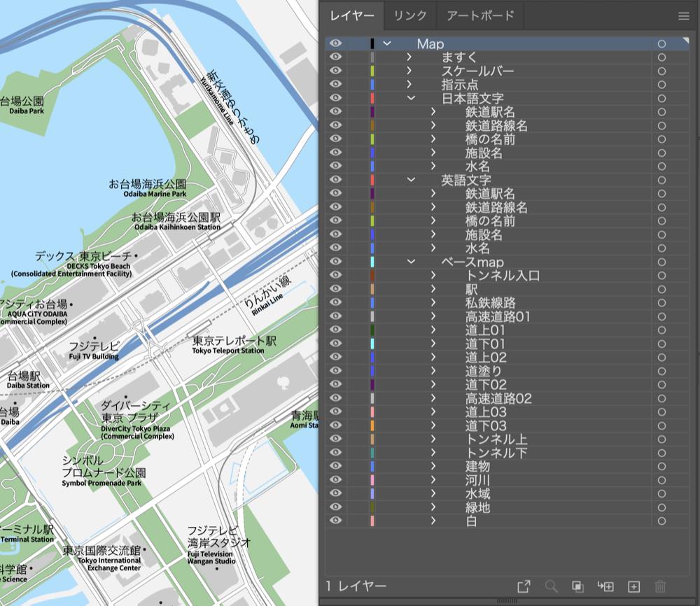The image size is (700, 606).
Task: Click the target circle for the Map layer
Action: point(661,43)
